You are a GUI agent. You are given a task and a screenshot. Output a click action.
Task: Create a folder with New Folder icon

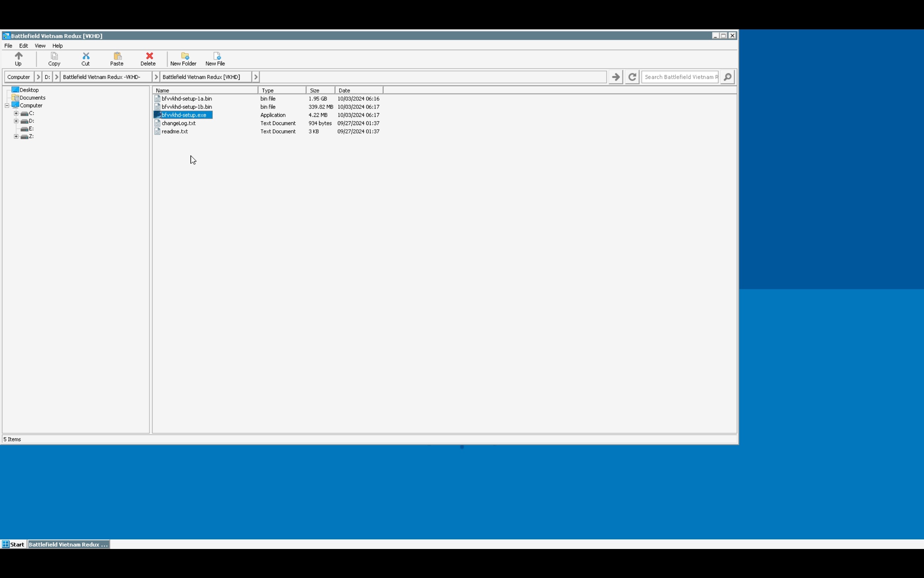(185, 56)
